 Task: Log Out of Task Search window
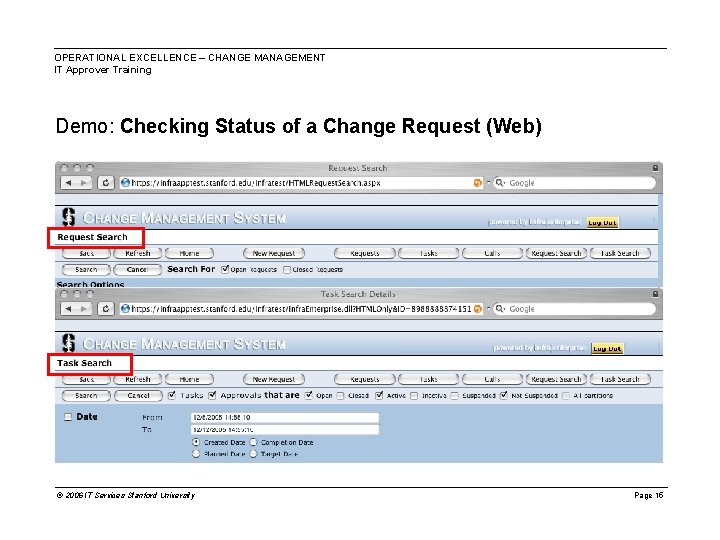[x=607, y=349]
